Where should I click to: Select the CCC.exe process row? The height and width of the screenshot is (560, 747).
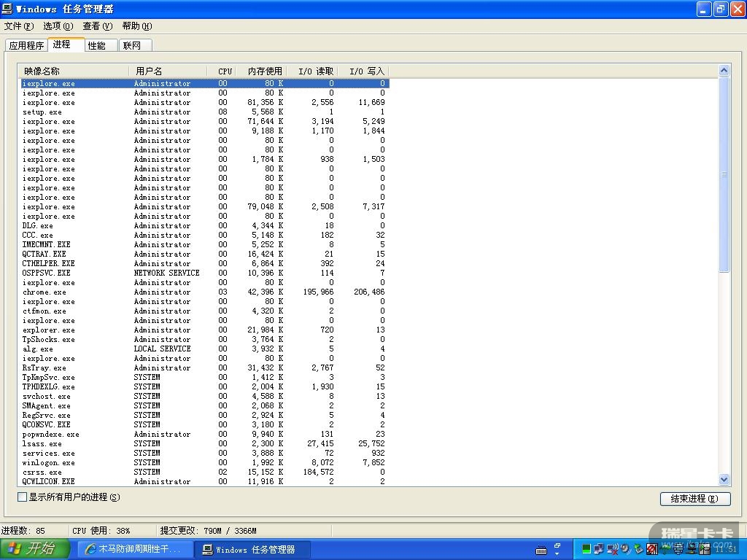click(205, 236)
